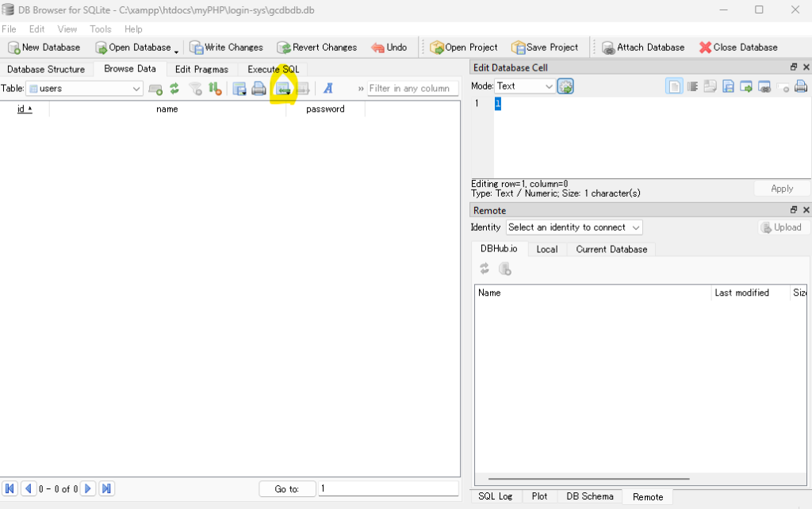
Task: Expand the Mode dropdown set to Text
Action: [525, 86]
